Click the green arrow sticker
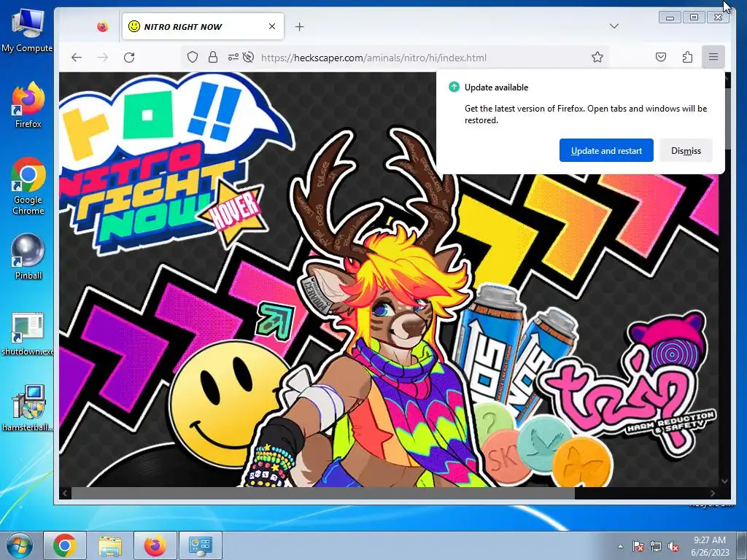Image resolution: width=747 pixels, height=560 pixels. pos(274,321)
